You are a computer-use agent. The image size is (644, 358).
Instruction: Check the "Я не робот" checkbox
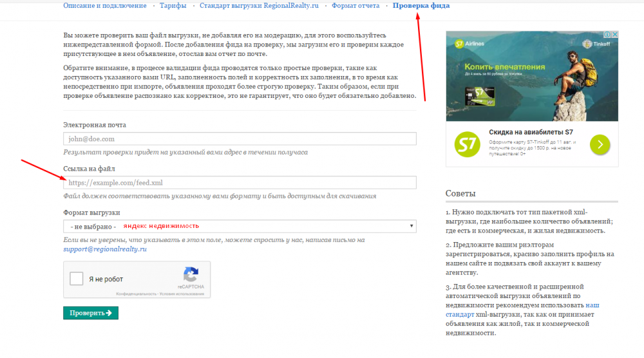[x=77, y=279]
